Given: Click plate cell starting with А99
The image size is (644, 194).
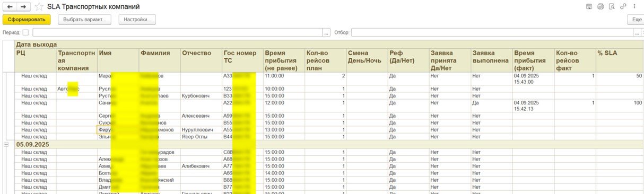Looking at the screenshot, I should [x=242, y=116].
